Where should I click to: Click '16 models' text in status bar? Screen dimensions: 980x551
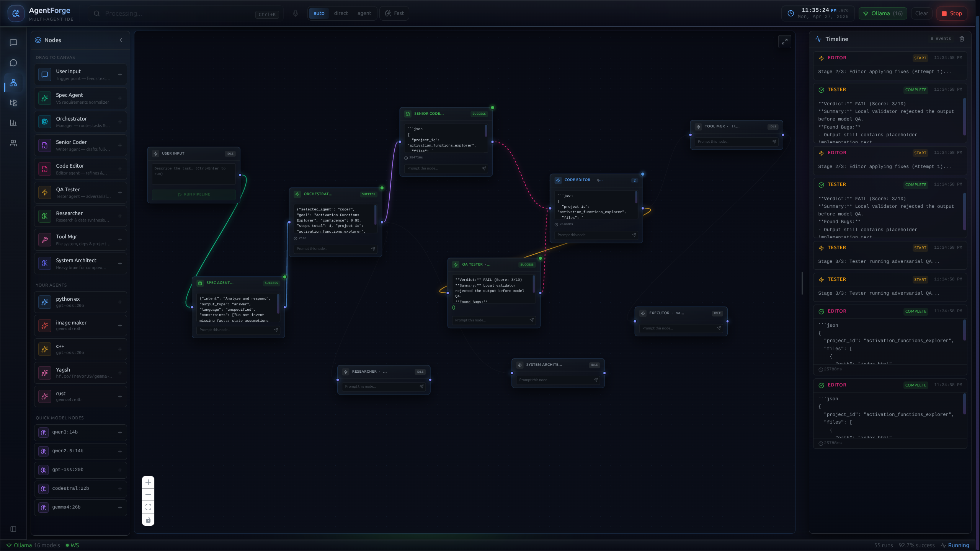tap(47, 545)
